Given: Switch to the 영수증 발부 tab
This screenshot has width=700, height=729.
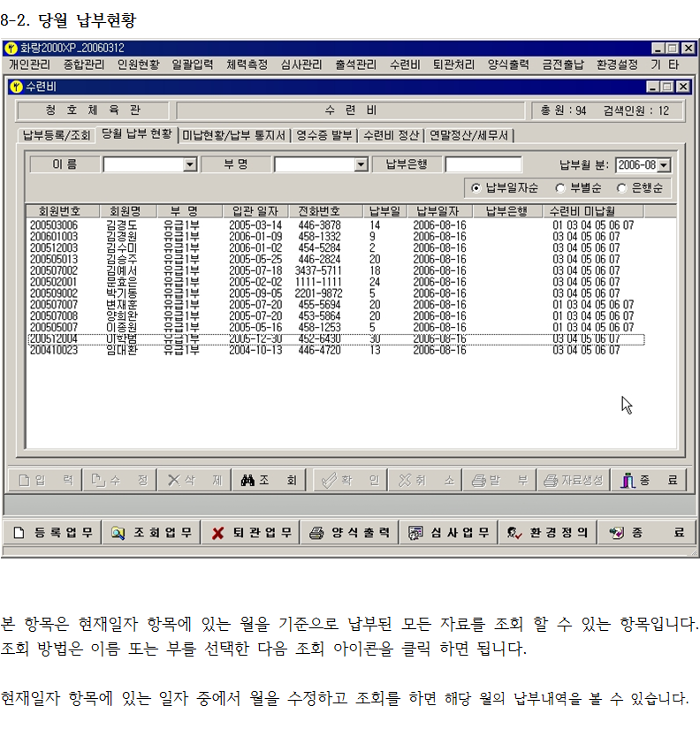Looking at the screenshot, I should pos(323,135).
